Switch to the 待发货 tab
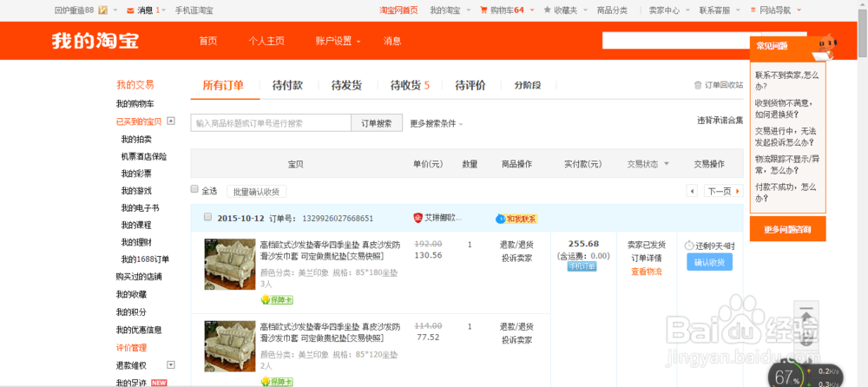Viewport: 868px width, 387px height. [x=346, y=85]
